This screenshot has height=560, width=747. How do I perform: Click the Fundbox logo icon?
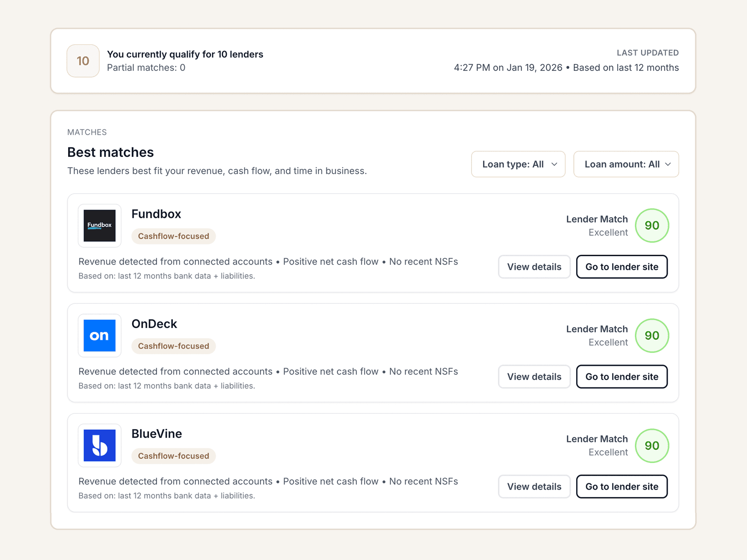(99, 225)
